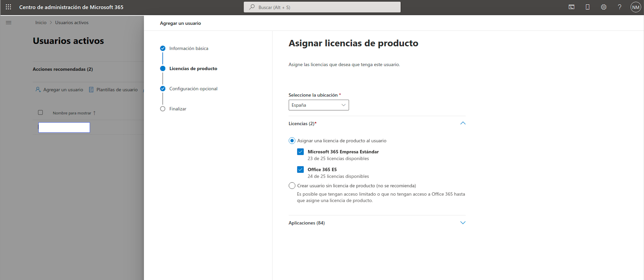
Task: Focus the Buscar search box
Action: click(322, 7)
